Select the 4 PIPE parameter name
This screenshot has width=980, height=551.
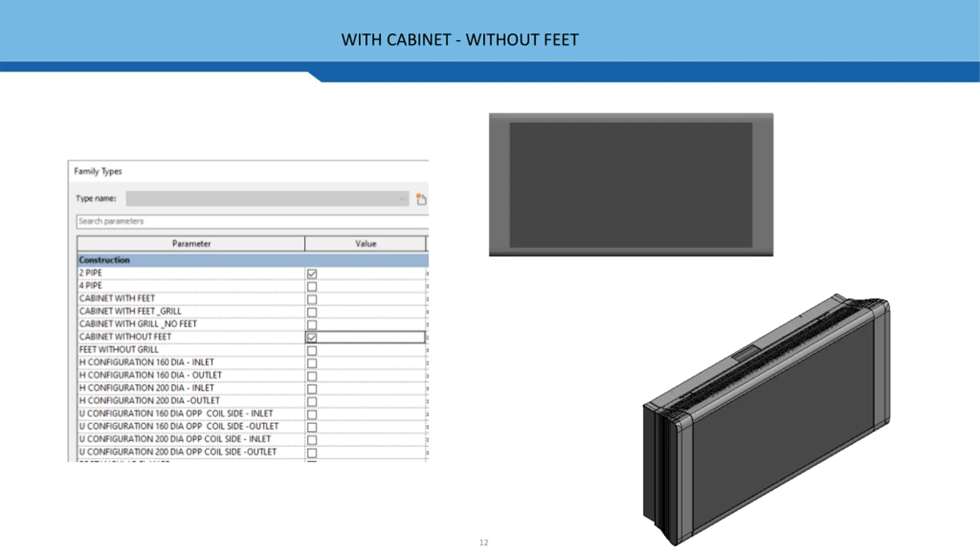click(x=90, y=285)
